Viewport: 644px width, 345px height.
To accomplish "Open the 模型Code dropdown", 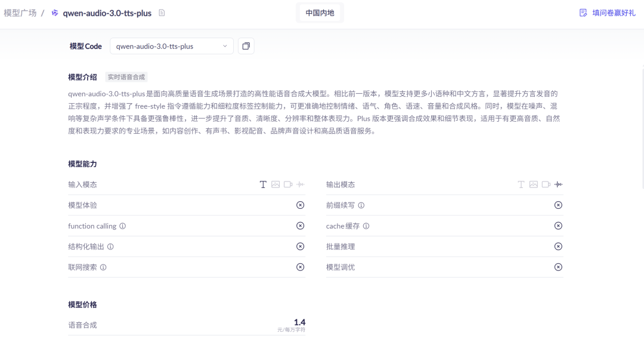I will [172, 46].
